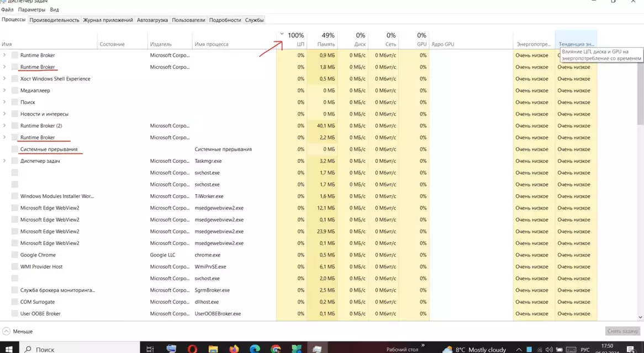Click the icon next to Новости и интересы
The width and height of the screenshot is (644, 353).
[x=15, y=114]
